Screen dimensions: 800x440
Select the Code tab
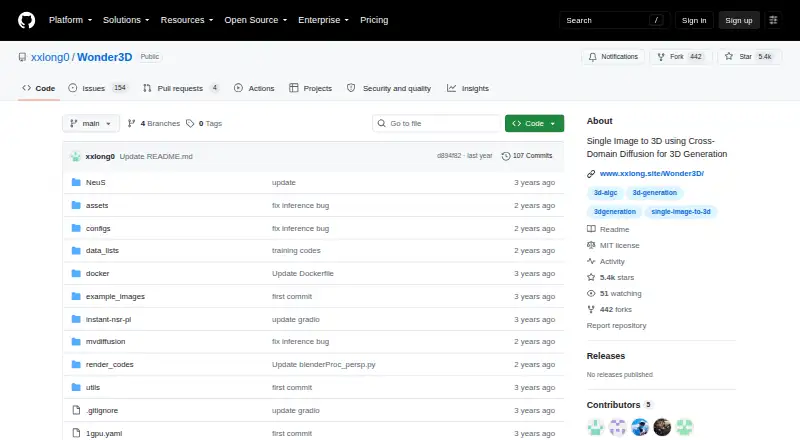pos(39,88)
